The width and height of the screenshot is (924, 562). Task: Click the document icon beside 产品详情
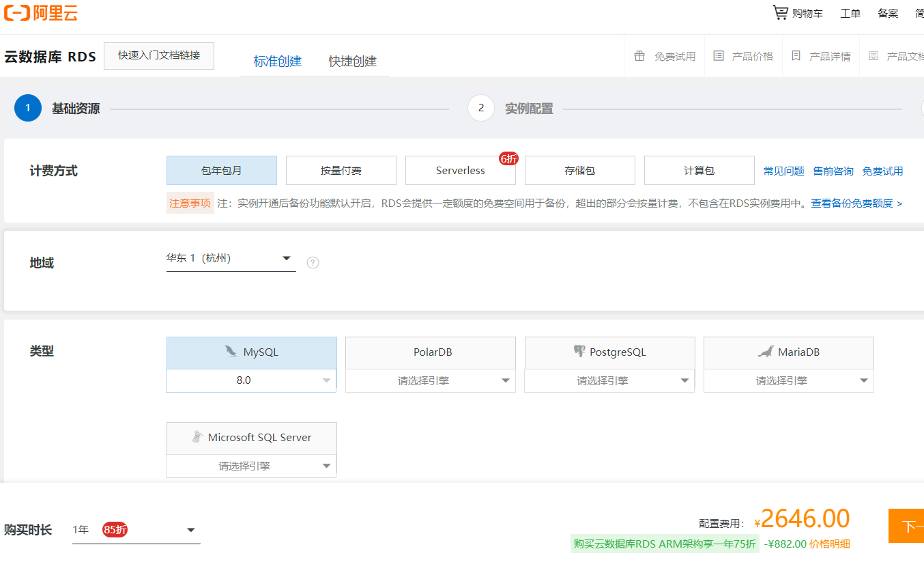point(796,56)
